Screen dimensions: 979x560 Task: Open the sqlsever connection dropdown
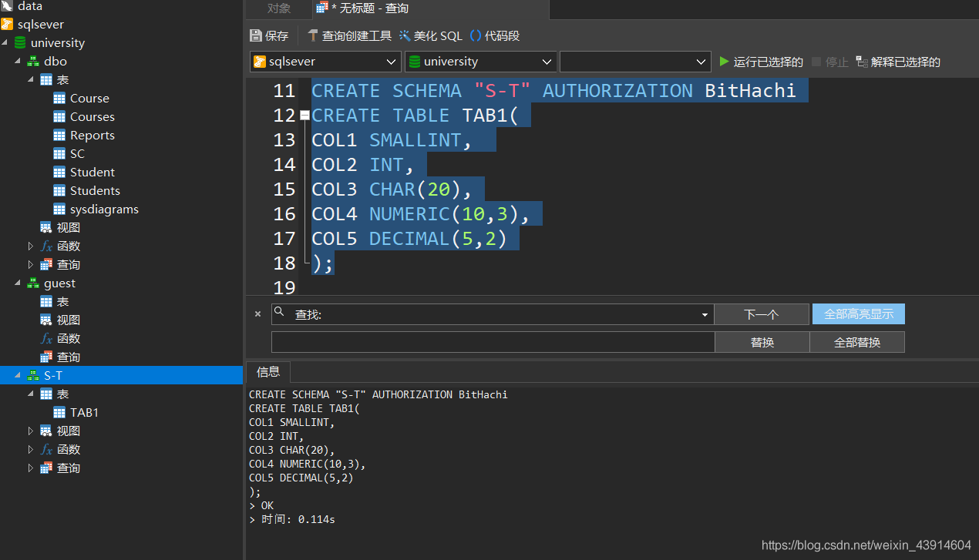(325, 62)
